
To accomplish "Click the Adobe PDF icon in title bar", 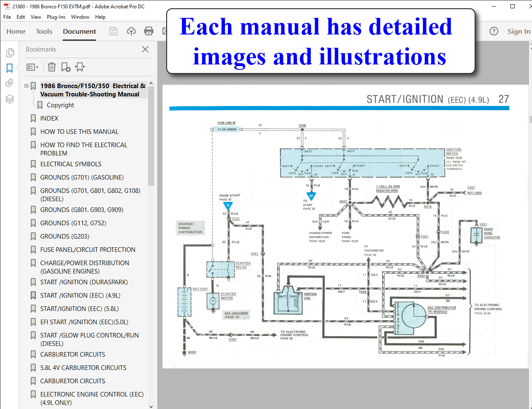I will click(x=7, y=6).
